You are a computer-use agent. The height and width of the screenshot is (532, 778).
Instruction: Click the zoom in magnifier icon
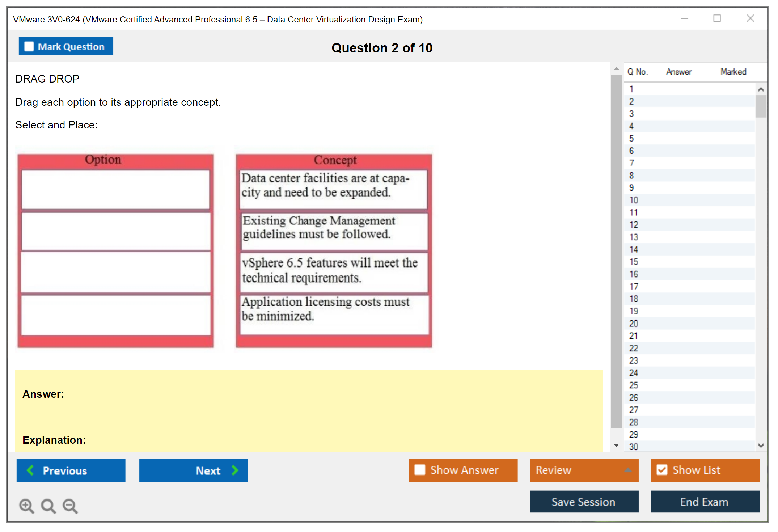[26, 506]
